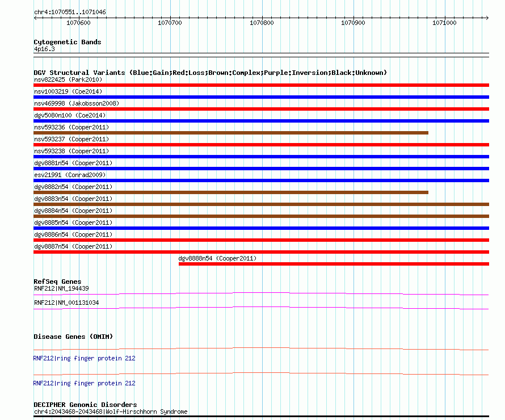Viewport: 505px width, 420px height.
Task: Select the blue dgv5080n100 gain bar
Action: pyautogui.click(x=261, y=121)
